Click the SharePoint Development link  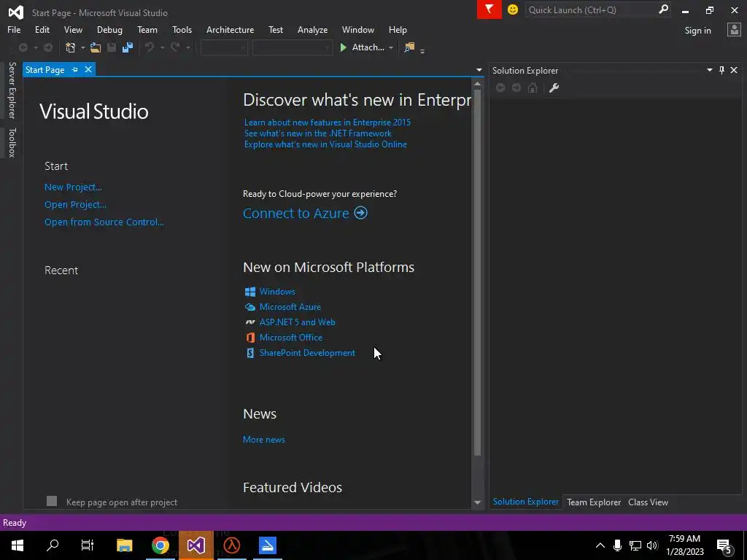pyautogui.click(x=307, y=353)
